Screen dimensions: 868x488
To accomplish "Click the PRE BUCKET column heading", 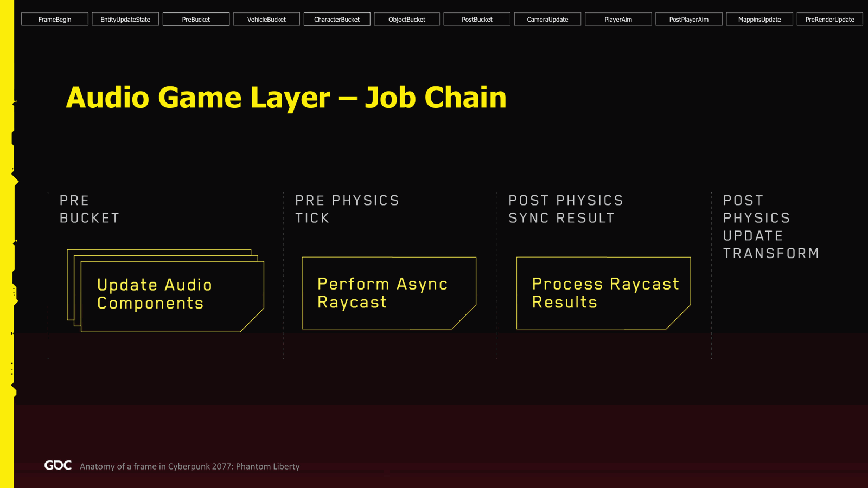I will pyautogui.click(x=90, y=209).
